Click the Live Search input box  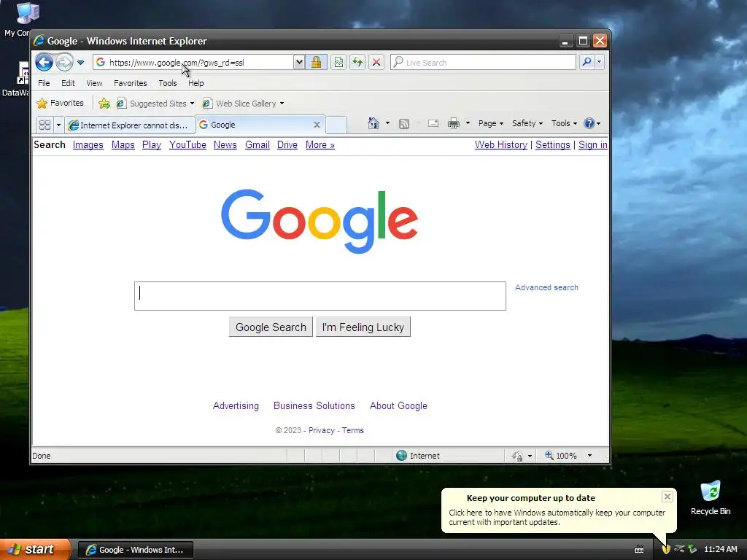(x=483, y=63)
